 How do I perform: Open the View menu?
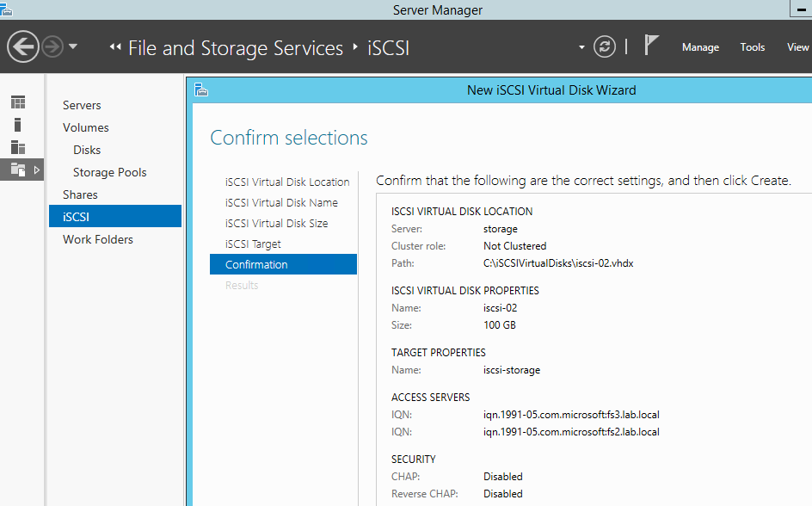(797, 47)
